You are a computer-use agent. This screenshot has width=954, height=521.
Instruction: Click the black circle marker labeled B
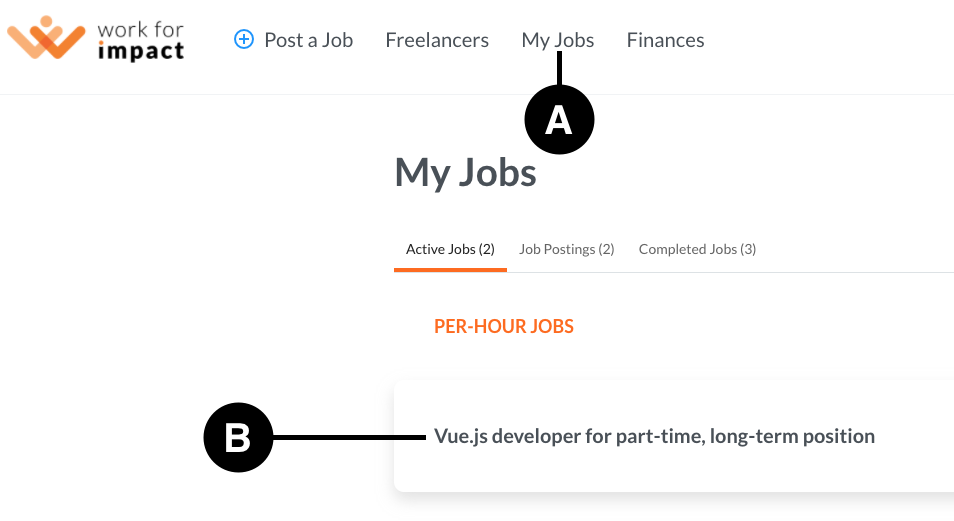[x=238, y=437]
